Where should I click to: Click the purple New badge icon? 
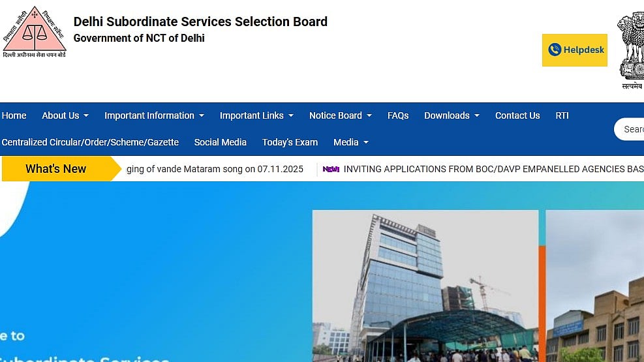point(331,169)
